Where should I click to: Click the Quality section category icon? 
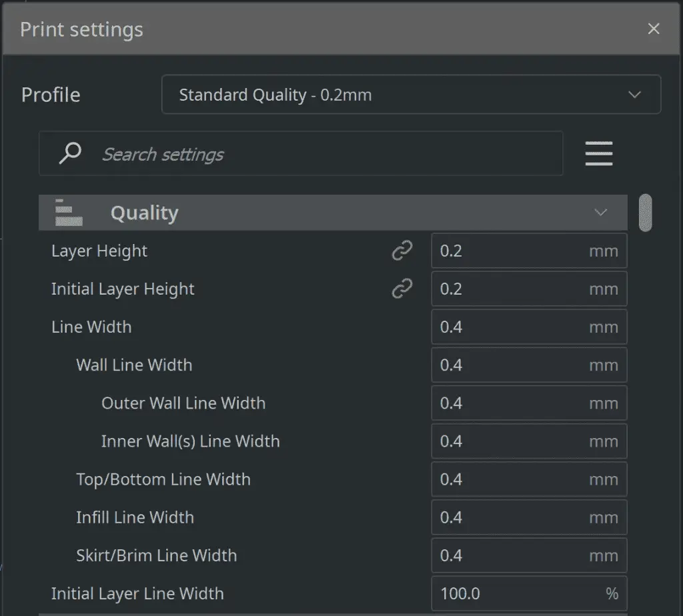tap(67, 212)
